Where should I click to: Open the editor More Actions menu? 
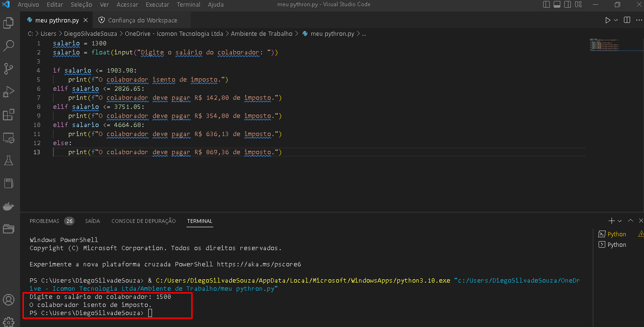click(x=639, y=20)
